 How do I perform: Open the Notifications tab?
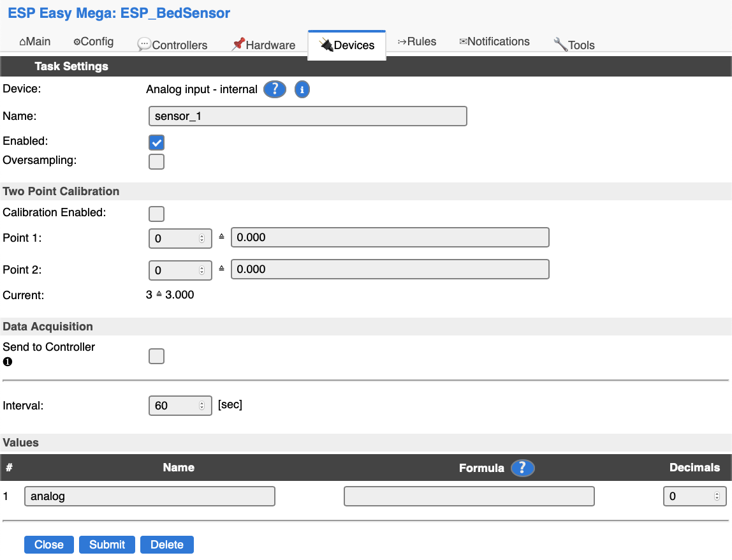point(494,41)
